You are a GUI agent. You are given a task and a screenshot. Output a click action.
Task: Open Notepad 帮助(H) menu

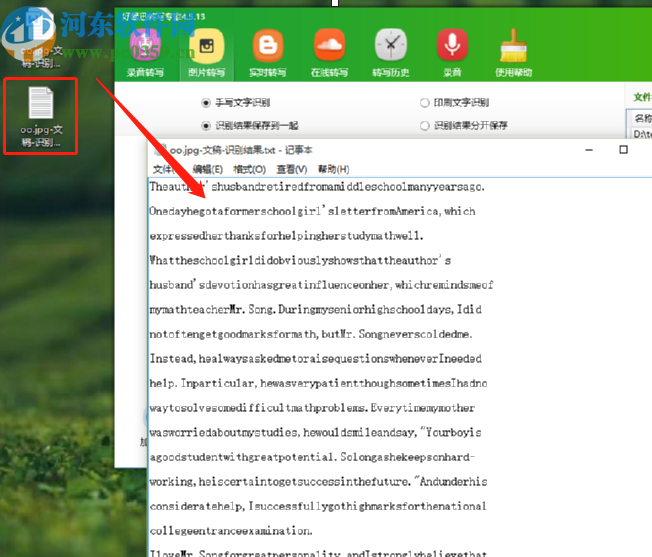[333, 169]
